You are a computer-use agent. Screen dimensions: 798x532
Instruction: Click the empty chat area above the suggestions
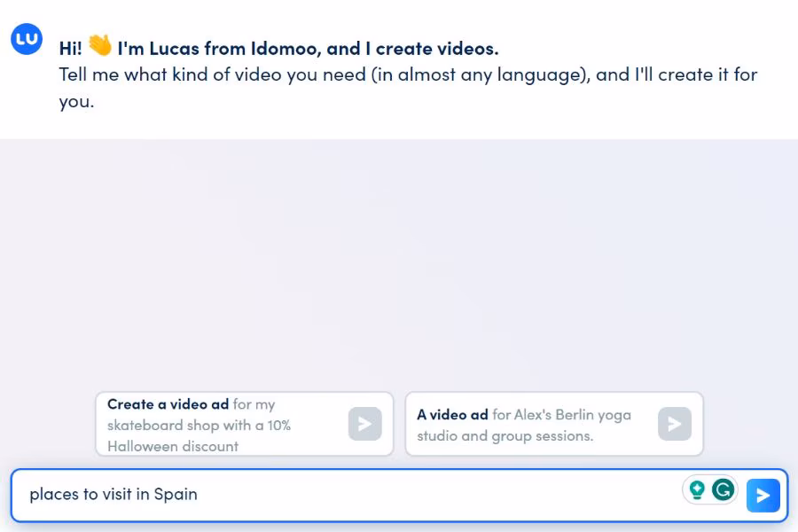click(x=399, y=266)
